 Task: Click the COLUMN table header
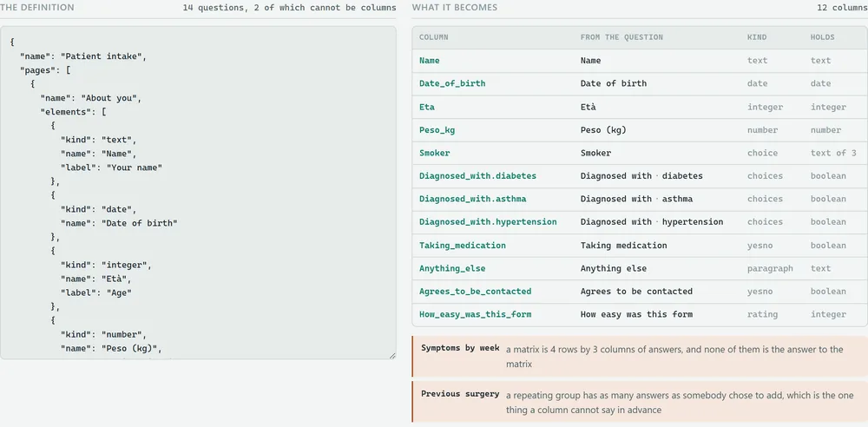(433, 37)
